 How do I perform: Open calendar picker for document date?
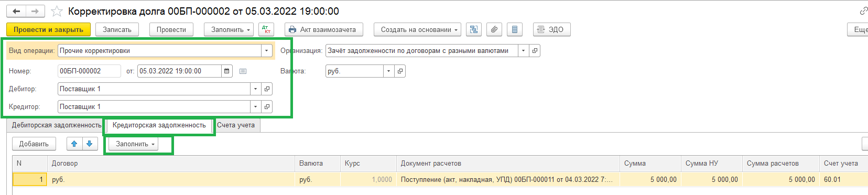click(x=226, y=71)
